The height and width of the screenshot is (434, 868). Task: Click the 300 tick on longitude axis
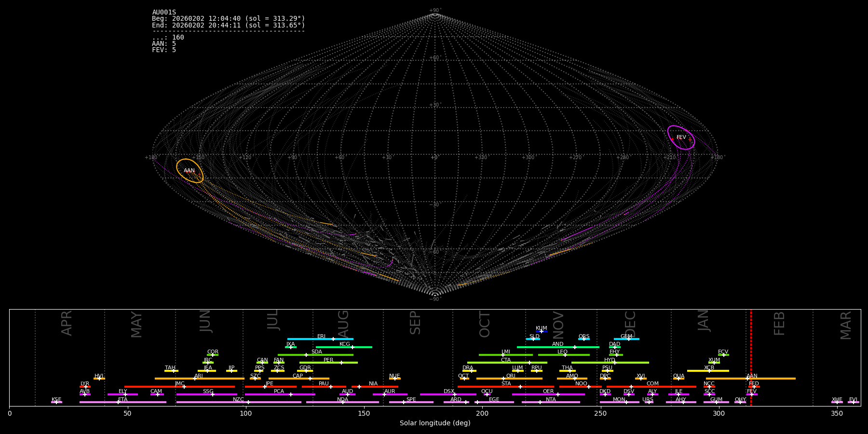pos(719,413)
